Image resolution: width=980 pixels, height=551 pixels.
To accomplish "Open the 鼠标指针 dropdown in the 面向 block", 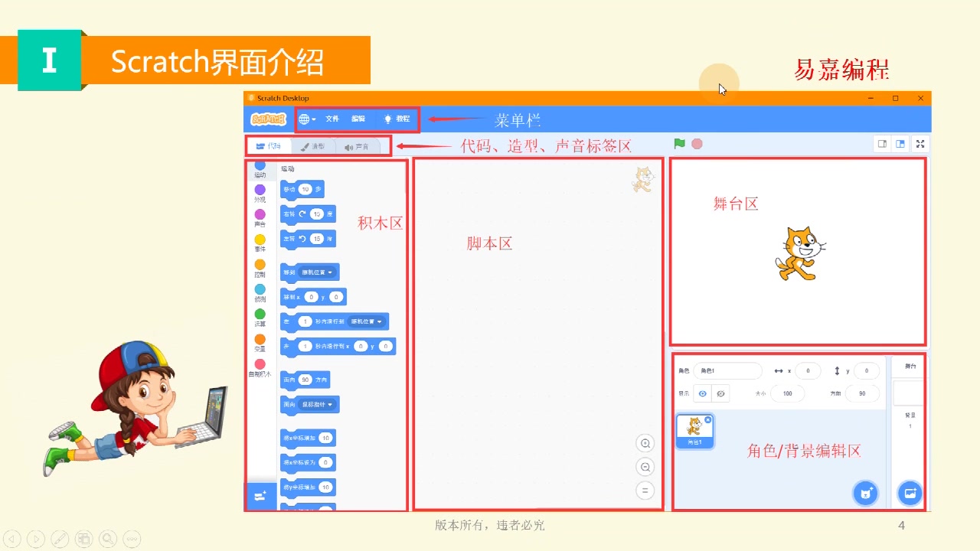I will pyautogui.click(x=318, y=404).
